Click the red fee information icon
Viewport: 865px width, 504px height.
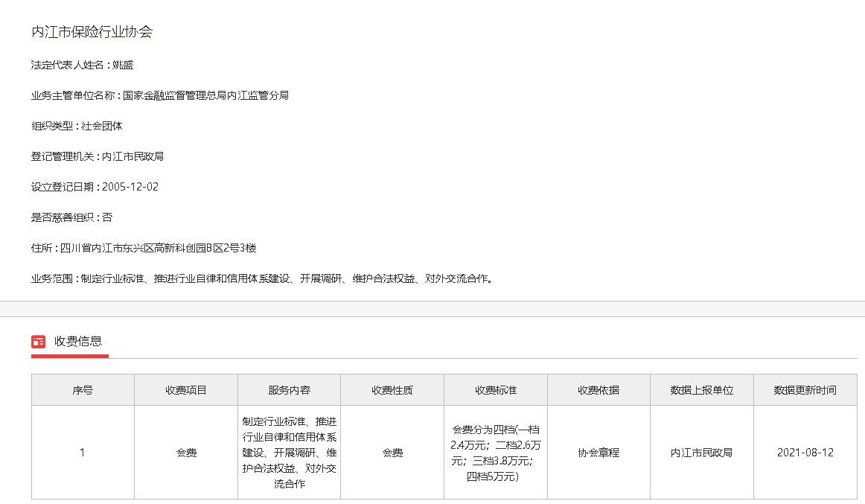click(x=39, y=342)
